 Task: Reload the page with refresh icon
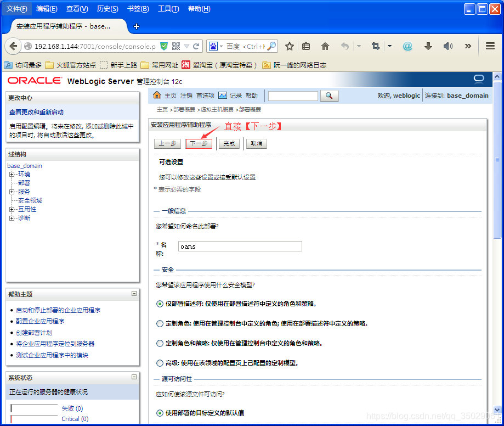(x=196, y=46)
